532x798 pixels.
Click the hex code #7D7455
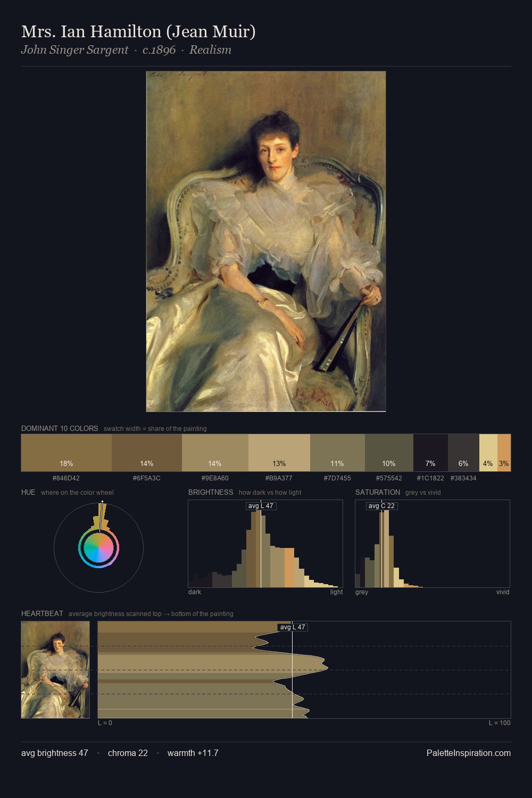coord(337,478)
